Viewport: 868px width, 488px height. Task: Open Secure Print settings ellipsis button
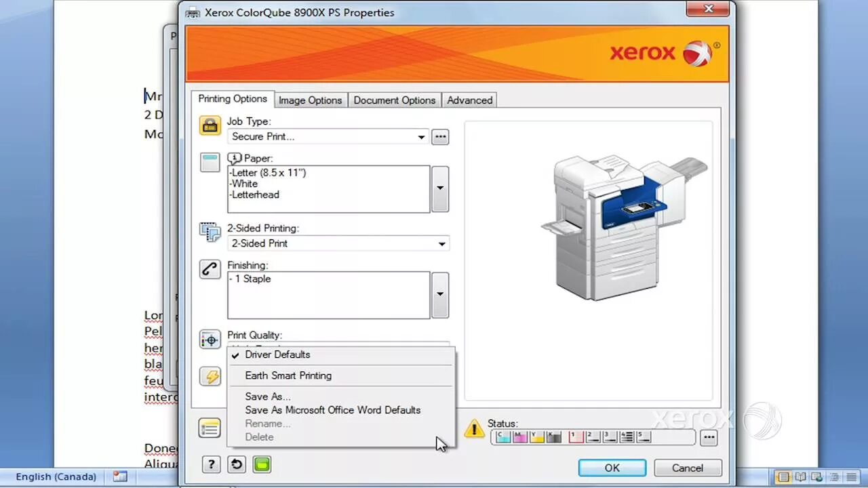[x=440, y=137]
